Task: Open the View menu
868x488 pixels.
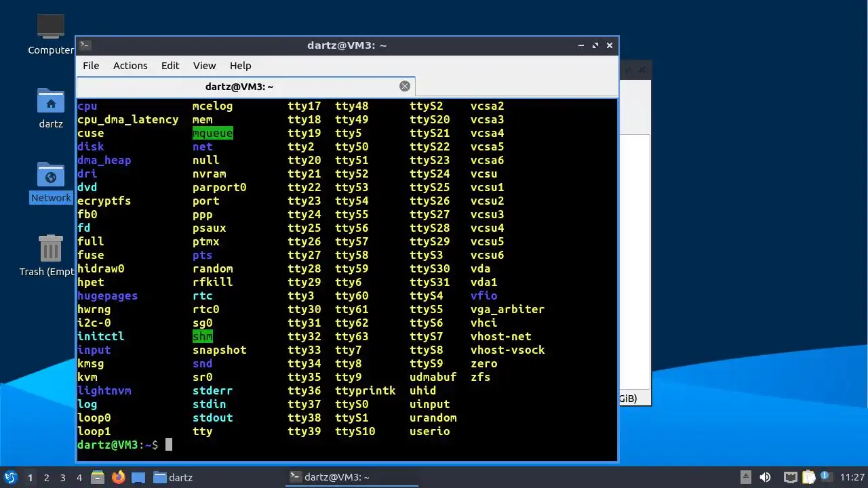Action: click(x=204, y=66)
